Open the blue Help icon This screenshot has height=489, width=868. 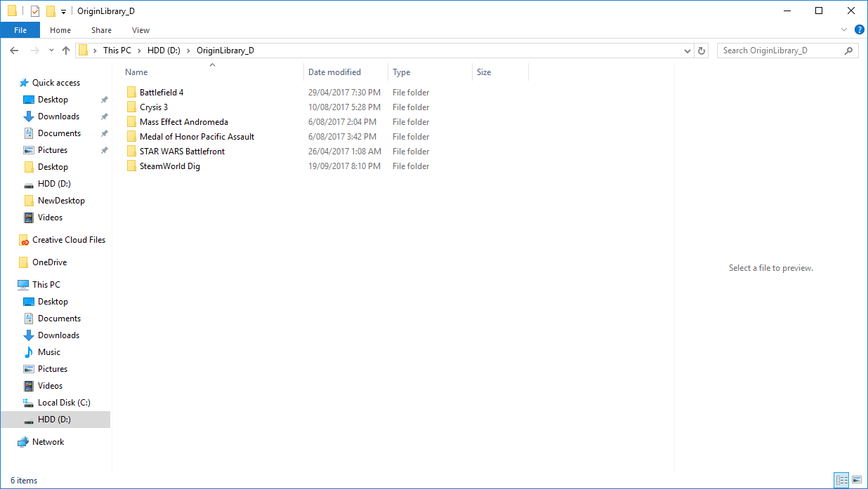pyautogui.click(x=859, y=30)
